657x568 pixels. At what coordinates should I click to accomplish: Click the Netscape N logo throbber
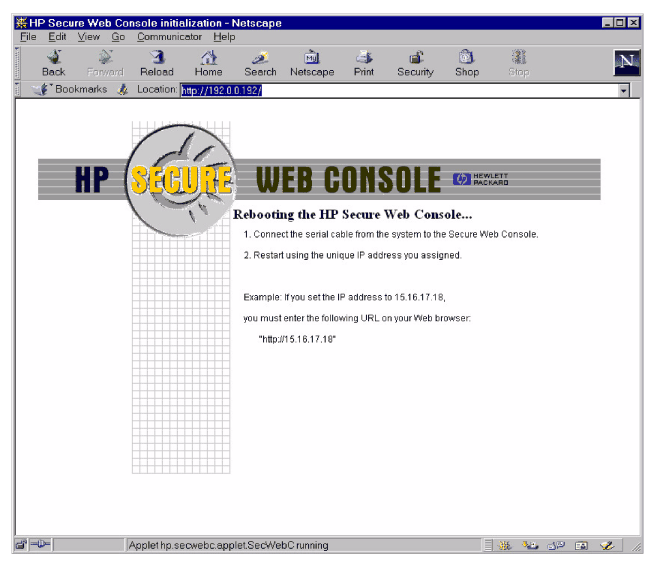click(627, 63)
